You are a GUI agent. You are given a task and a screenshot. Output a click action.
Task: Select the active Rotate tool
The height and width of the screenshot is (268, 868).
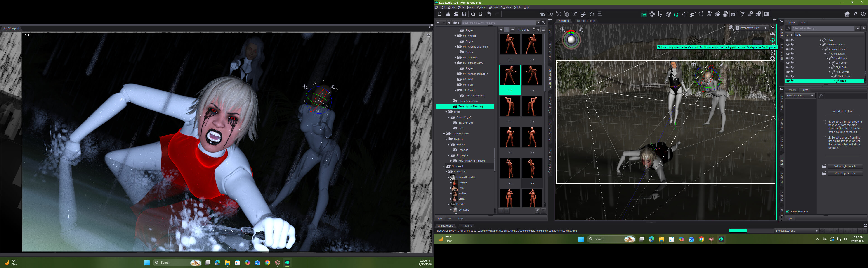click(x=676, y=14)
